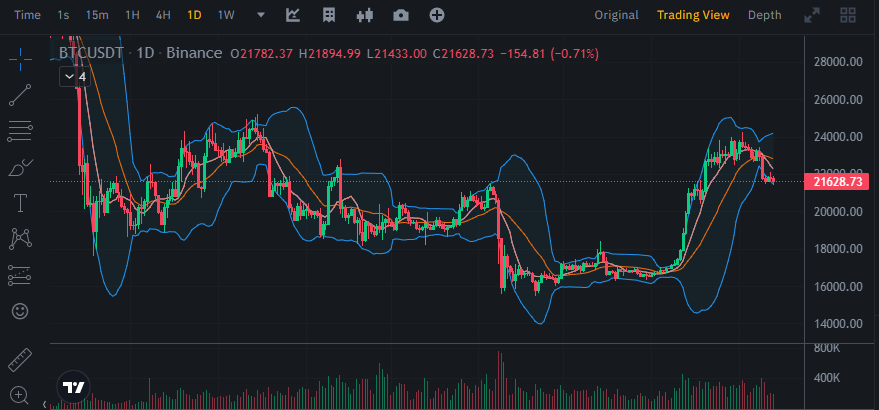Viewport: 879px width, 410px height.
Task: Click the plus circle add icon
Action: pos(437,15)
